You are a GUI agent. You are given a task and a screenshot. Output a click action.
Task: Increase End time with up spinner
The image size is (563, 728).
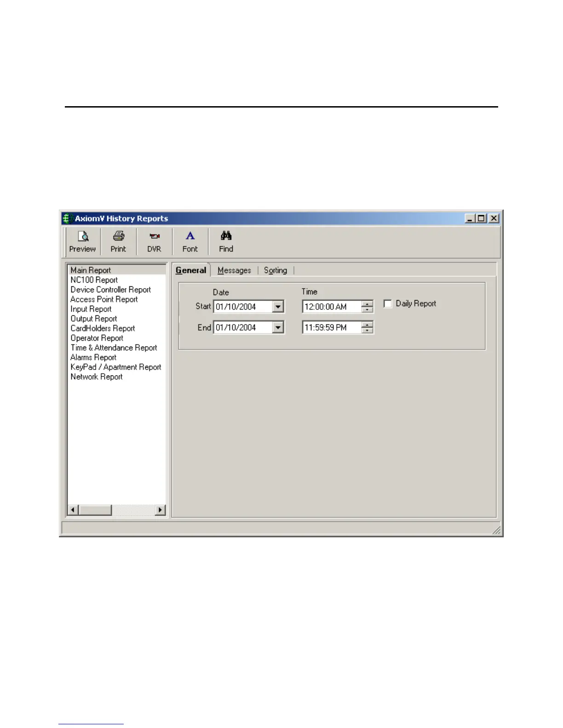tap(367, 325)
